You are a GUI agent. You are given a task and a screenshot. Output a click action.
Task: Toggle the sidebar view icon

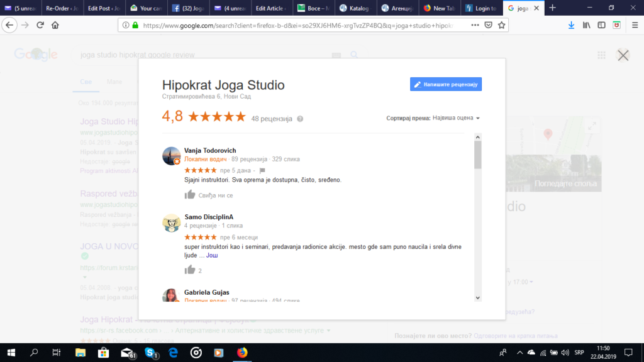601,25
